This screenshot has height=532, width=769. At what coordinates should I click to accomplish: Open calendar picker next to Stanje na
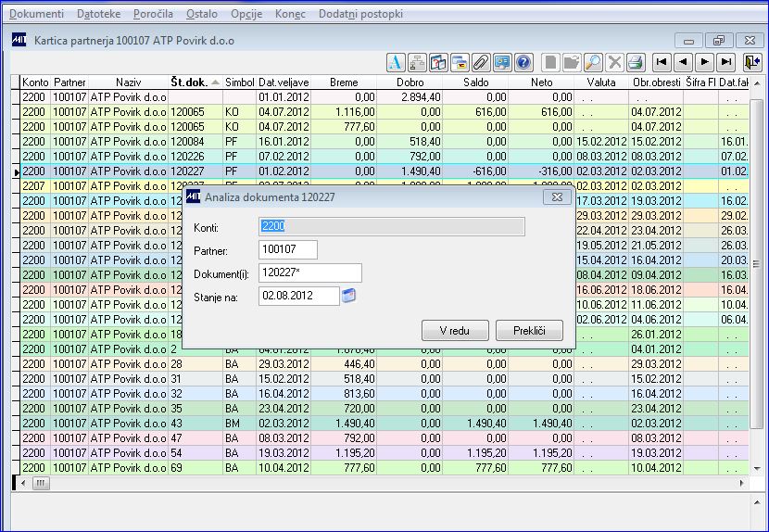point(348,296)
